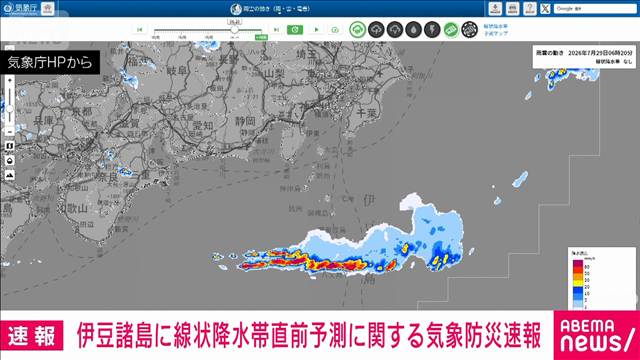Viewport: 640px width, 360px height.
Task: Start radar animation with play button
Action: click(316, 29)
